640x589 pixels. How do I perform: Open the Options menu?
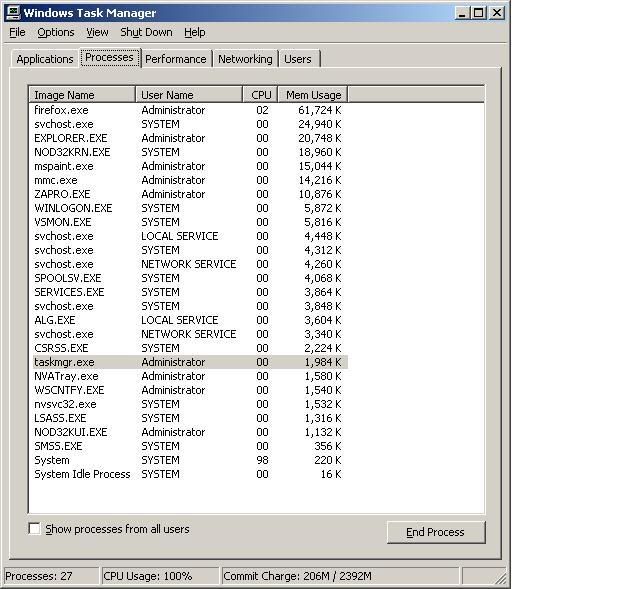[x=55, y=32]
